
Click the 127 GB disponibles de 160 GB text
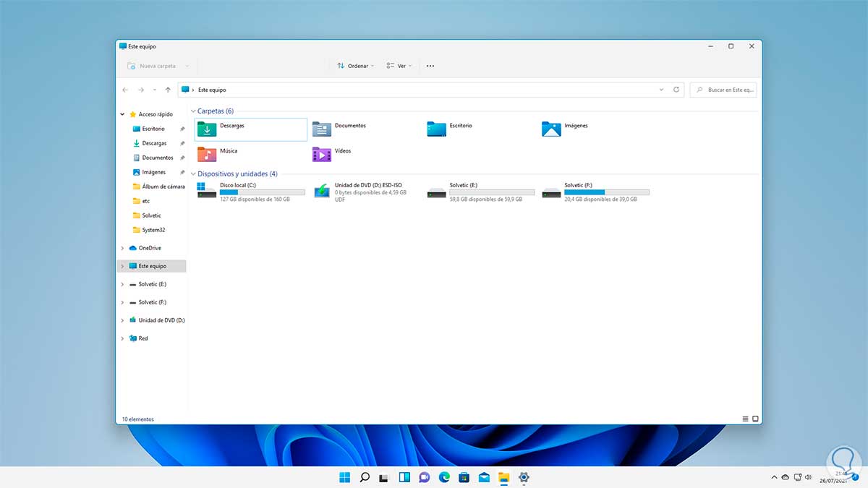[255, 199]
